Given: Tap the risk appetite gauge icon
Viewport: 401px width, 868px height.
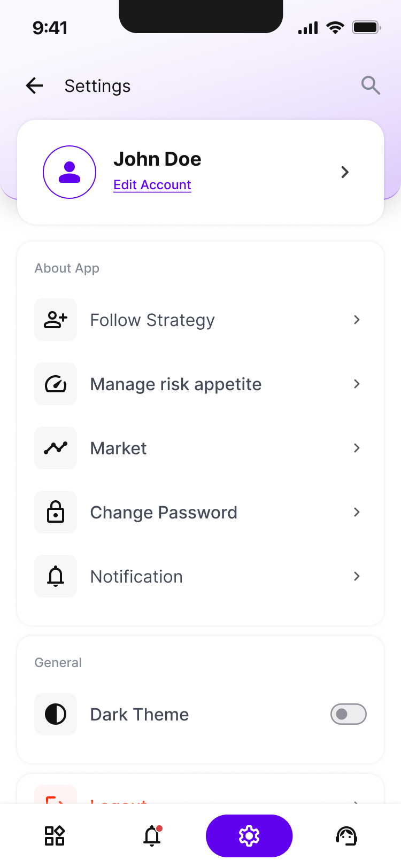Looking at the screenshot, I should [56, 384].
